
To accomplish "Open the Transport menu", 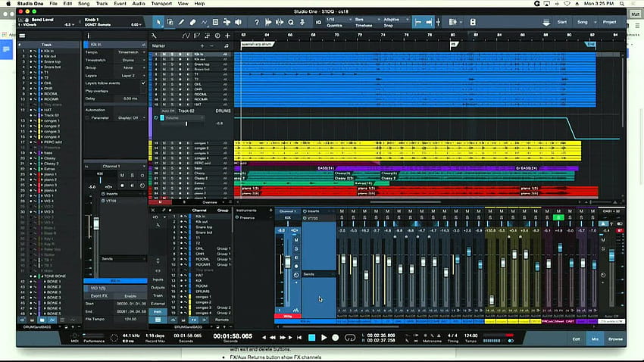I will tap(161, 4).
